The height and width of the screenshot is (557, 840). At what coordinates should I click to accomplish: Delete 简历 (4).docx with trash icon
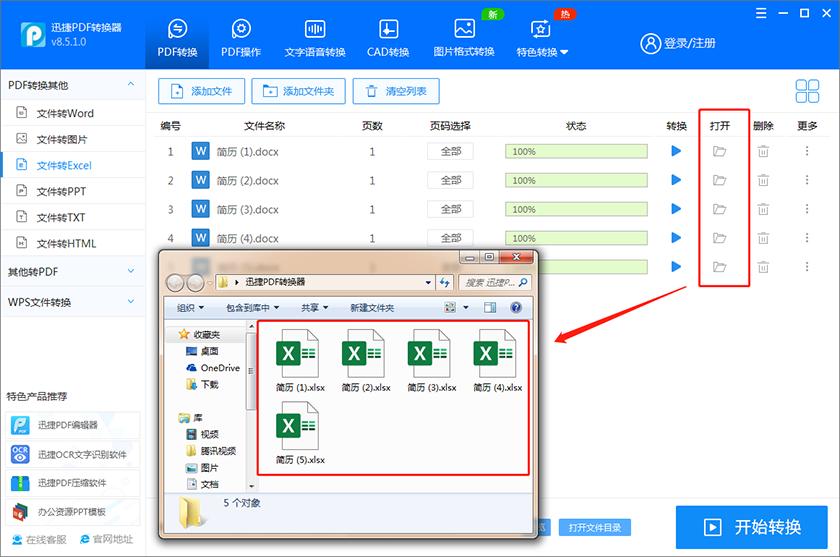coord(763,238)
